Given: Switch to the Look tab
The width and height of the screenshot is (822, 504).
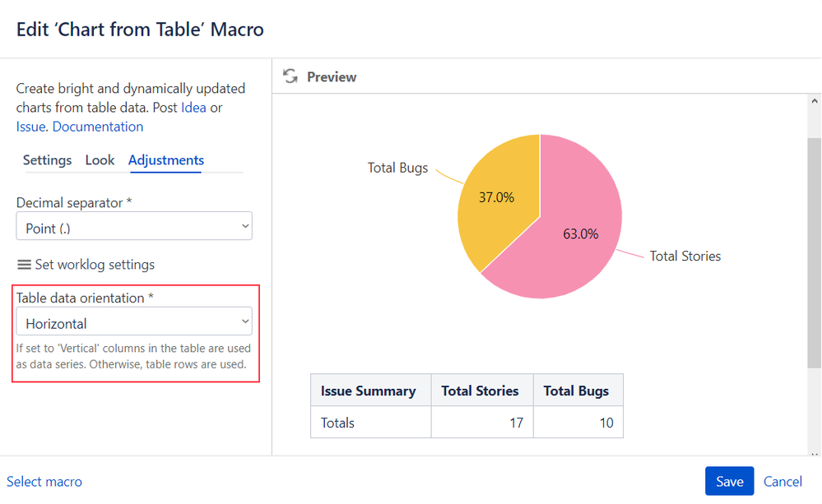Looking at the screenshot, I should point(100,160).
